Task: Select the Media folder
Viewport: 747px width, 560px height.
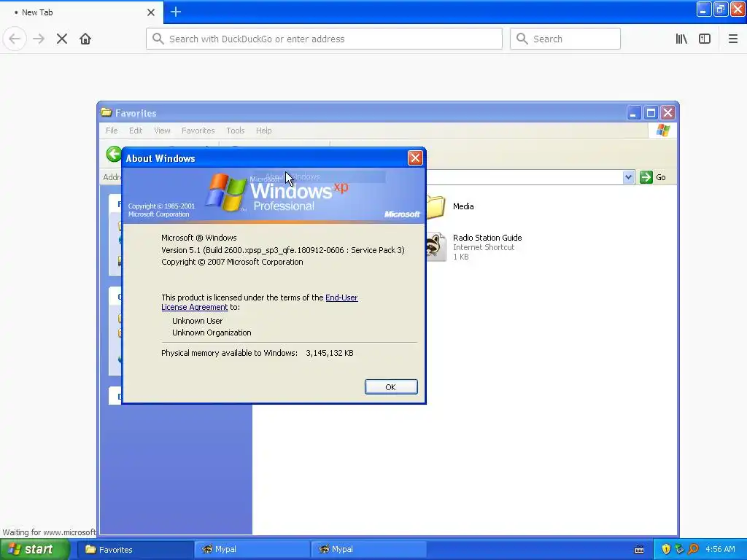Action: click(450, 206)
